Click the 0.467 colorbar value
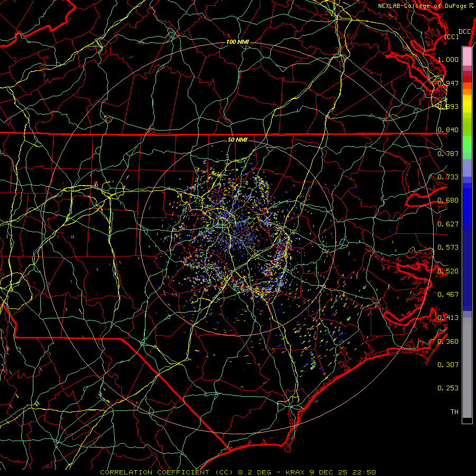 point(448,295)
